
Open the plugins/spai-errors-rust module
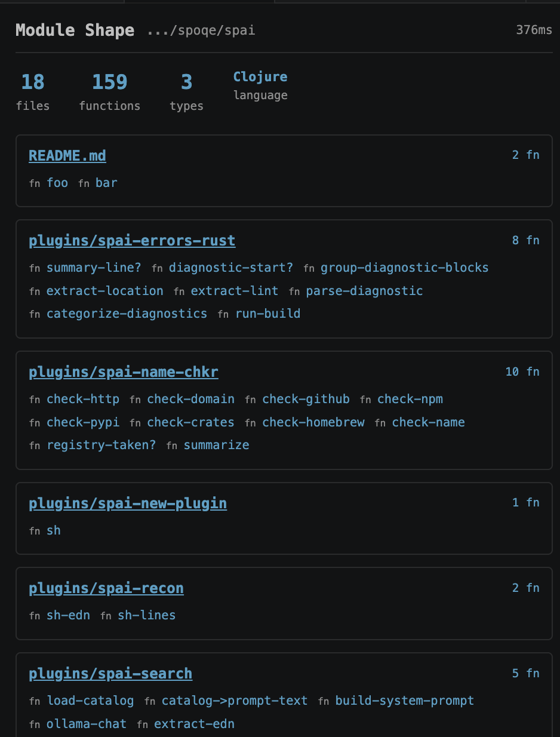coord(132,241)
